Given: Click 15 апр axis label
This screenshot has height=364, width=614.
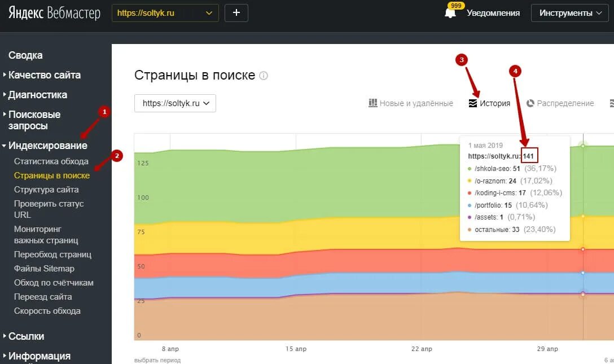Looking at the screenshot, I should [296, 349].
